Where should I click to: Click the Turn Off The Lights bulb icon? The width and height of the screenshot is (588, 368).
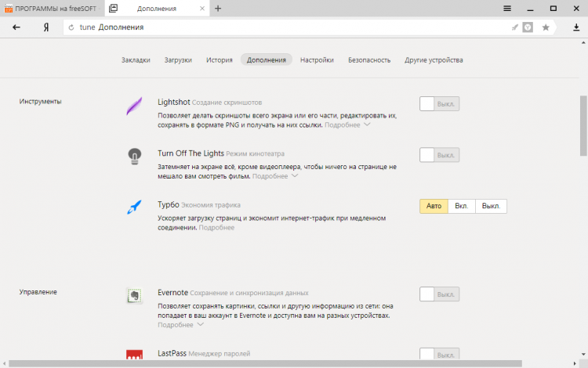pyautogui.click(x=134, y=157)
